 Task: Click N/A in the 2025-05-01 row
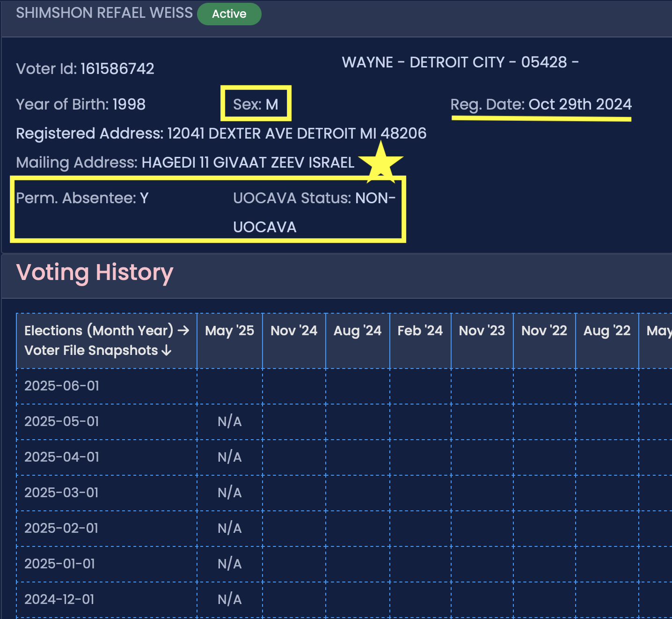230,422
